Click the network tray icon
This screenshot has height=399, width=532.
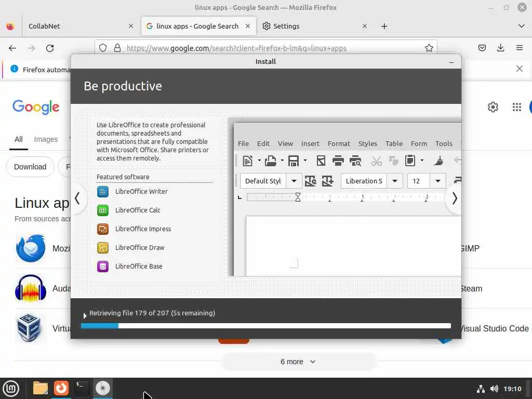[x=481, y=389]
